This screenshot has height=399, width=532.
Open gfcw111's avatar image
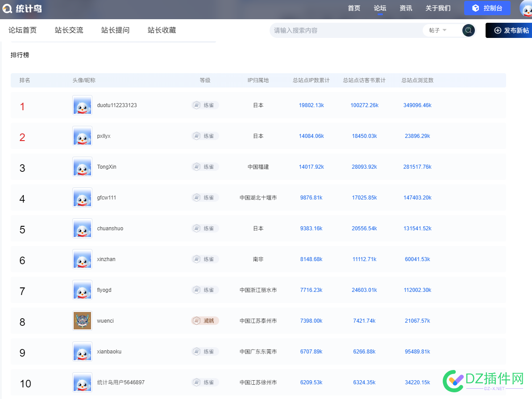82,197
